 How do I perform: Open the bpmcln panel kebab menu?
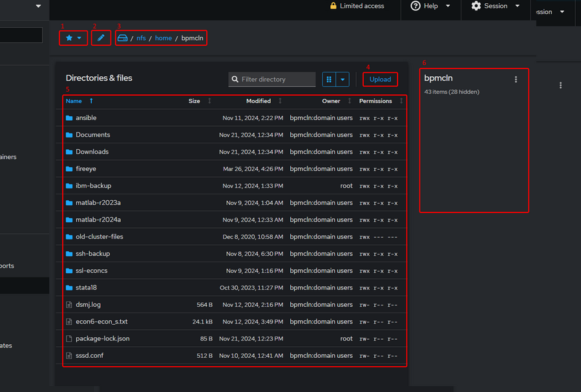click(x=516, y=79)
